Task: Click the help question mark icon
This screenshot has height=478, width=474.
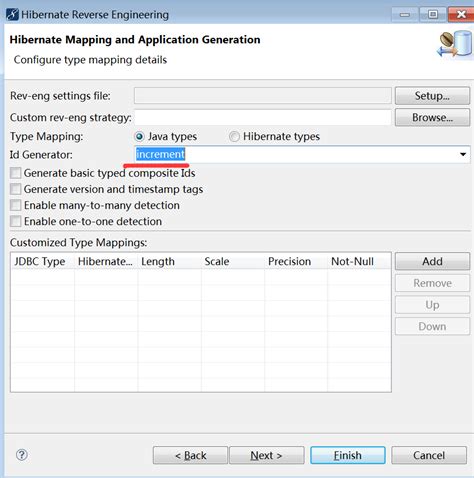Action: [22, 455]
